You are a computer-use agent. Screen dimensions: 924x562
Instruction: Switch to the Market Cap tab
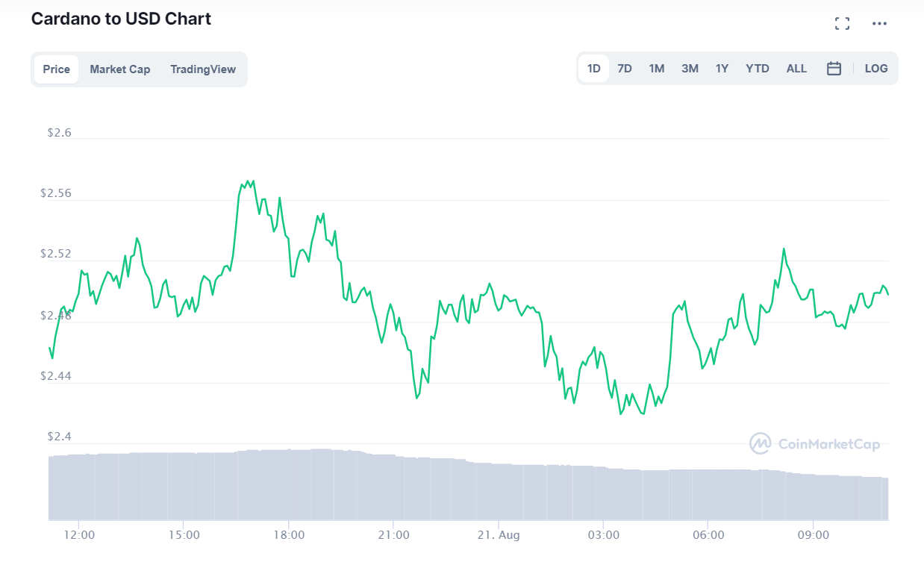click(x=120, y=69)
